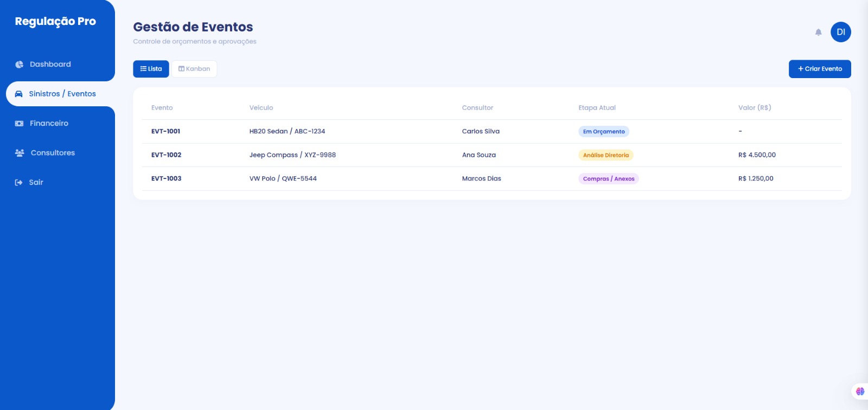
Task: Click the Sair logout icon
Action: pyautogui.click(x=18, y=183)
